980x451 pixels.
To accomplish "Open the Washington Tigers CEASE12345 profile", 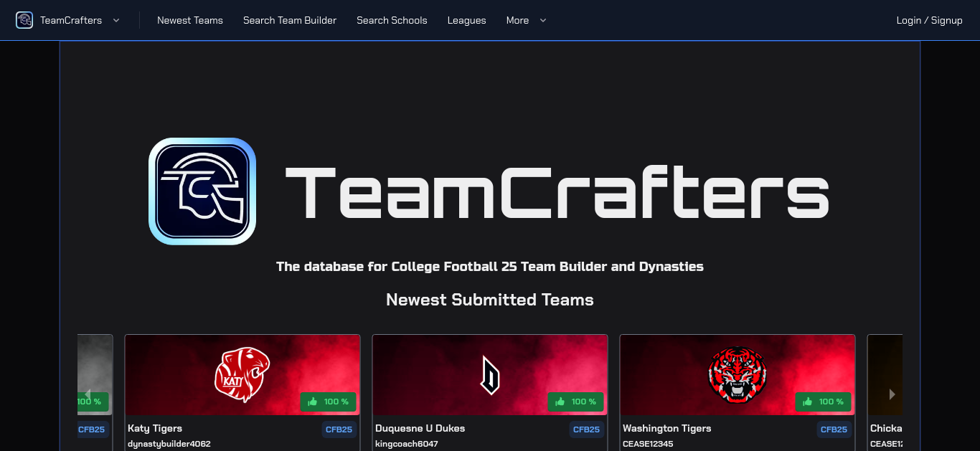I will 648,444.
